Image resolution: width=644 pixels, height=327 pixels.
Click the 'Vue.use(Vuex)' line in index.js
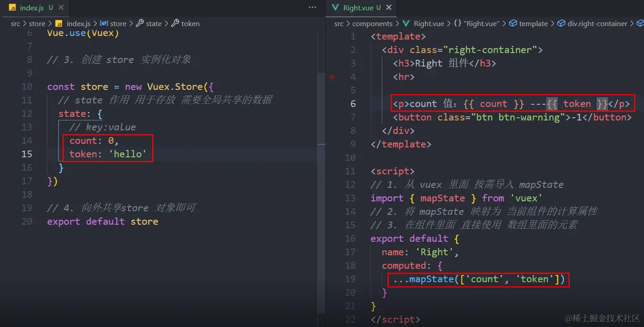(x=83, y=33)
